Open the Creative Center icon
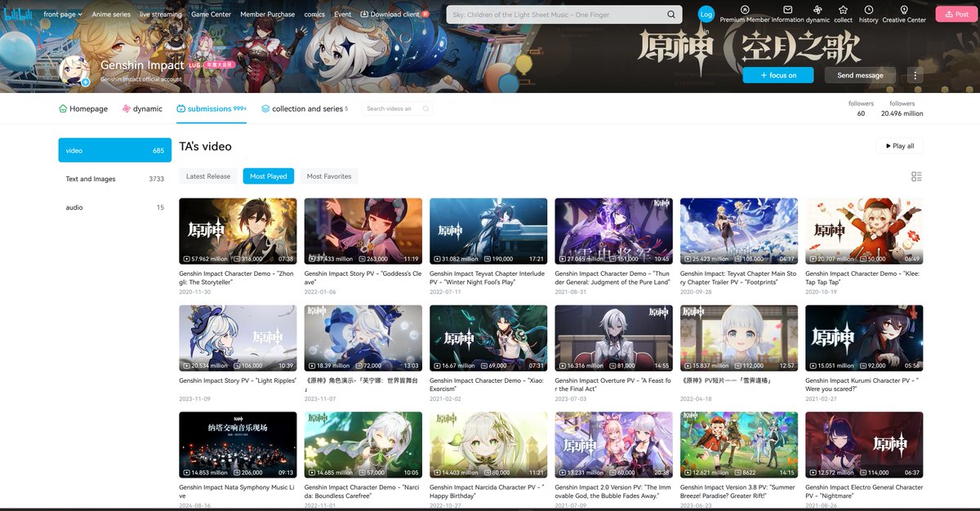The image size is (980, 511). (904, 10)
